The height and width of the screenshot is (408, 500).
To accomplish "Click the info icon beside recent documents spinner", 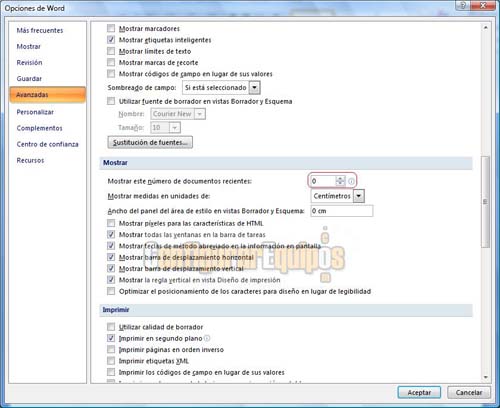I will tap(351, 181).
